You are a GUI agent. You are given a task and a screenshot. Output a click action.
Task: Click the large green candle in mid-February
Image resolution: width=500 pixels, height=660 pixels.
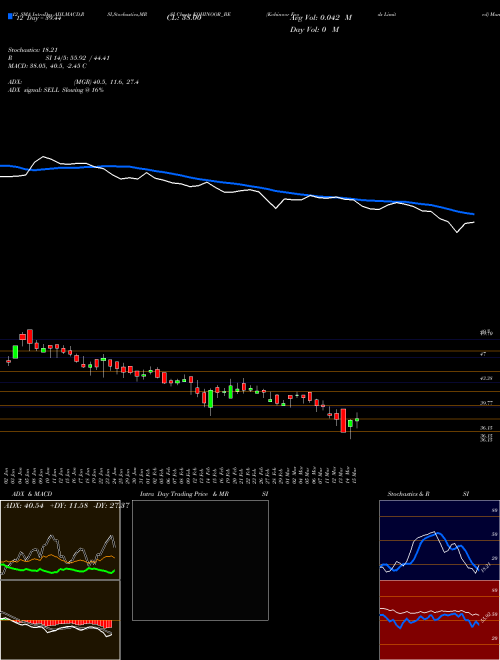(210, 399)
